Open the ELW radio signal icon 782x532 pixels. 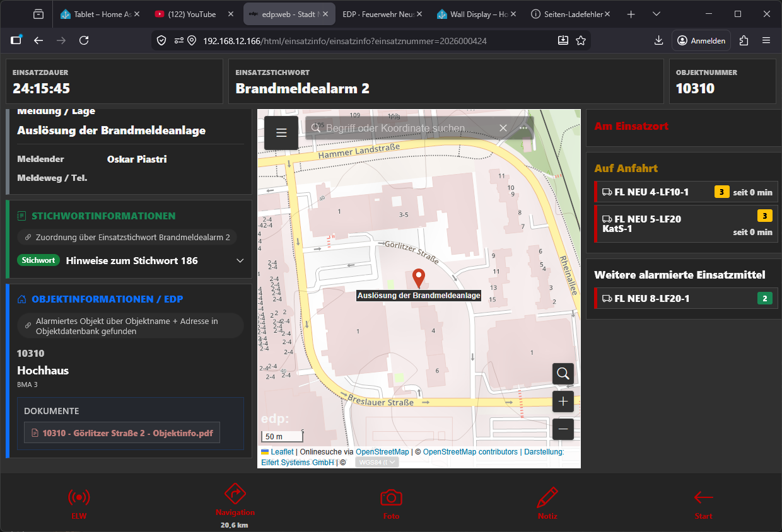point(79,498)
